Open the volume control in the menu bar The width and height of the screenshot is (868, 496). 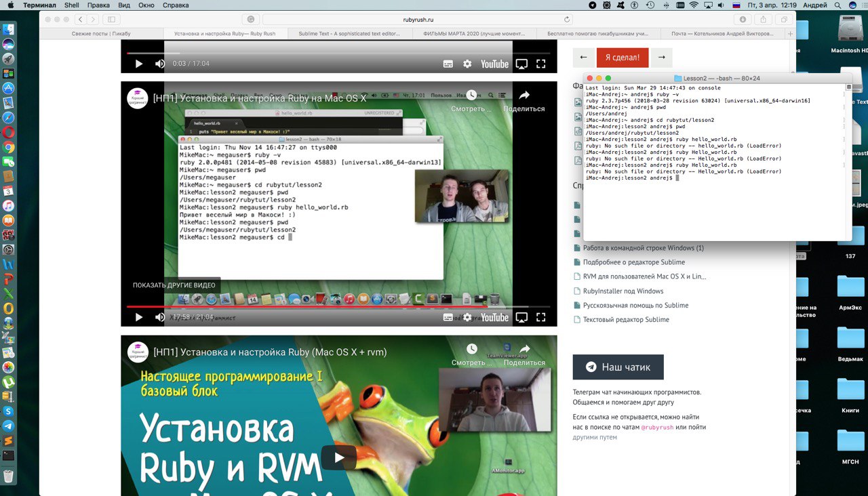point(722,5)
